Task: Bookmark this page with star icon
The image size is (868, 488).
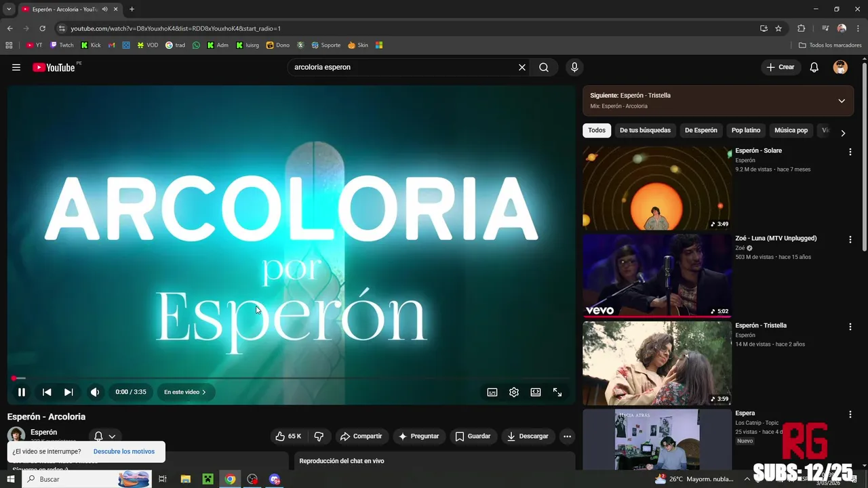Action: point(778,28)
